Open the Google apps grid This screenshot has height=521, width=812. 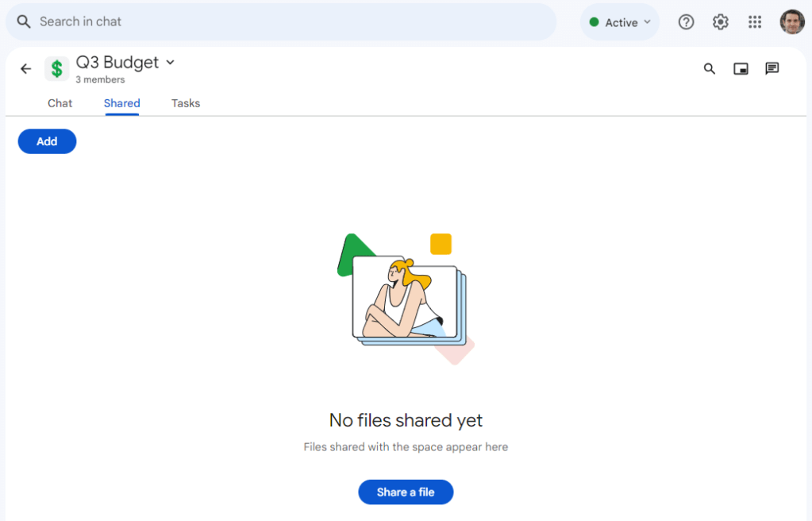coord(755,21)
